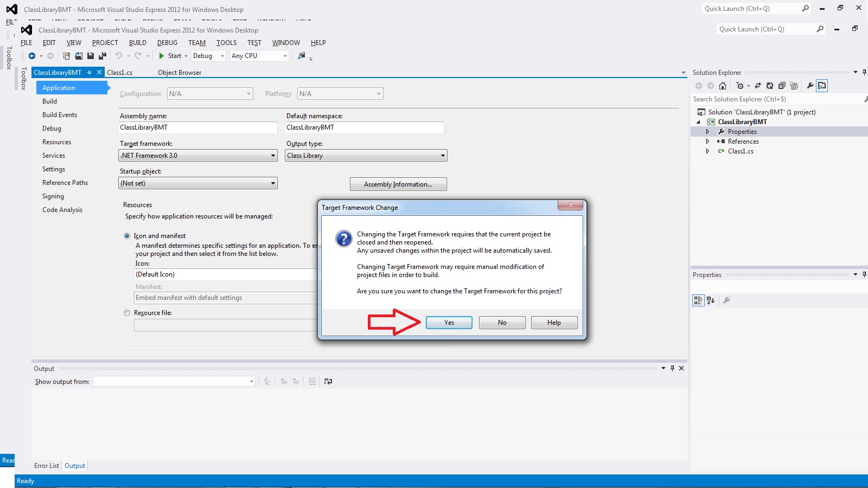Click the Save toolbar icon
Viewport: 868px width, 488px height.
click(x=91, y=56)
